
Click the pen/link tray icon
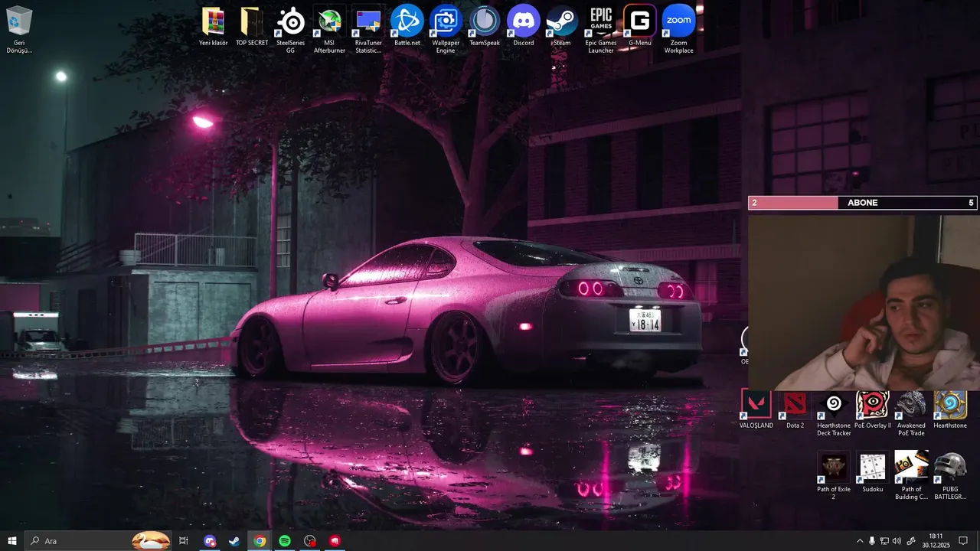[910, 541]
